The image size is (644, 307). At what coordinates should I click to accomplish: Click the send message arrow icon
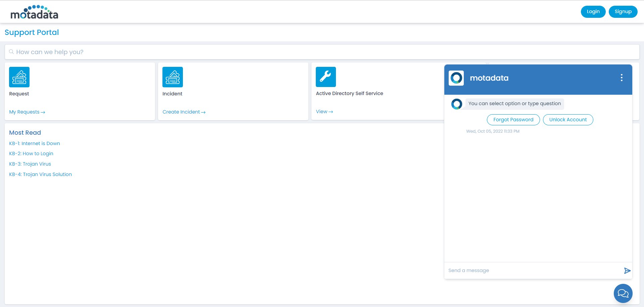click(627, 271)
